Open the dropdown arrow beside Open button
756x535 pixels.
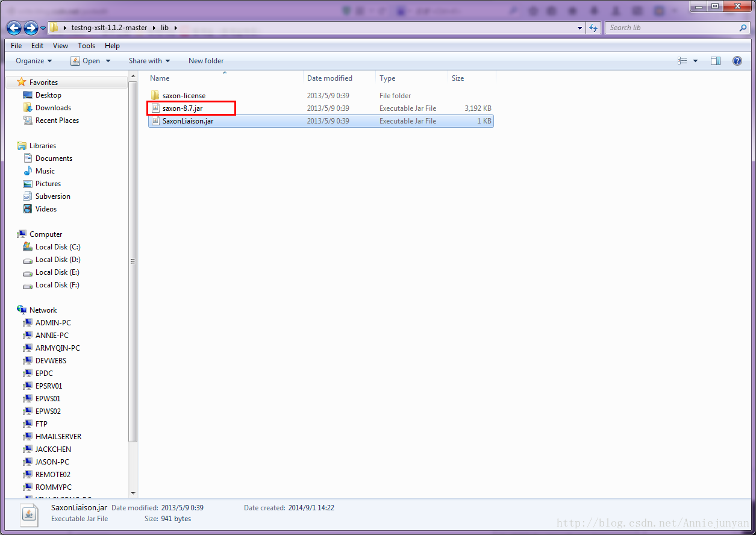pos(108,61)
